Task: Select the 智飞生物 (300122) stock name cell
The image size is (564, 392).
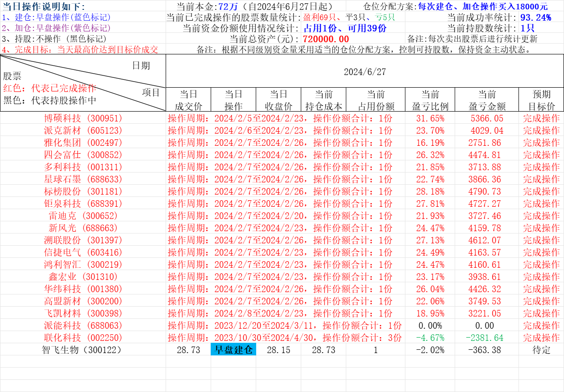Action: 83,350
